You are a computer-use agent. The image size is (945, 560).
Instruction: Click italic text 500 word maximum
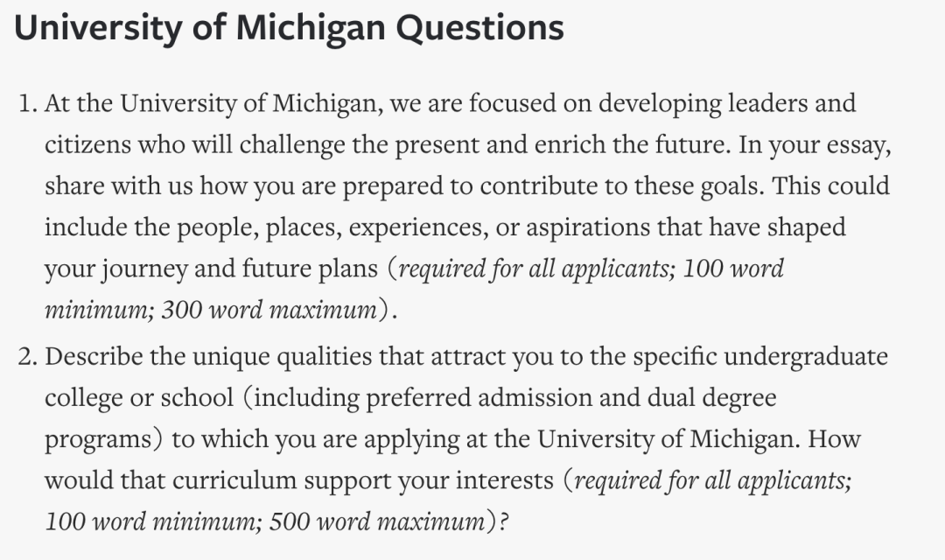[377, 522]
